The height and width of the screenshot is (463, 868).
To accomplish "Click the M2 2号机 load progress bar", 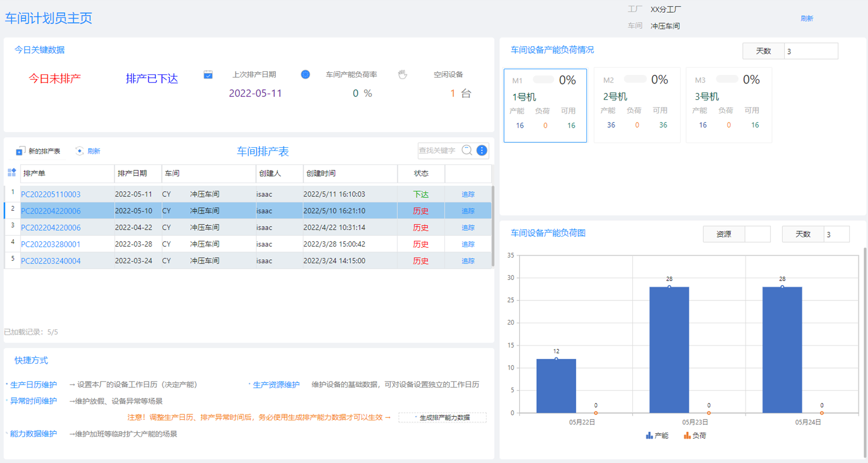I will pos(635,79).
